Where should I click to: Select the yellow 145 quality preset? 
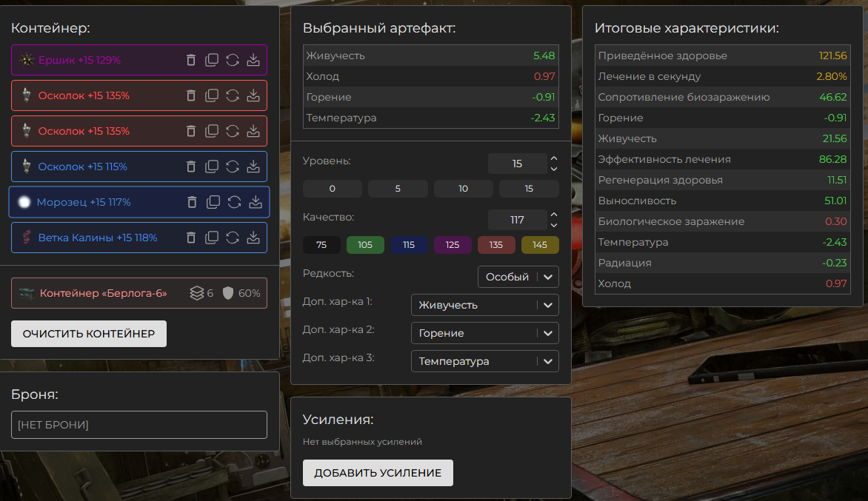click(540, 245)
